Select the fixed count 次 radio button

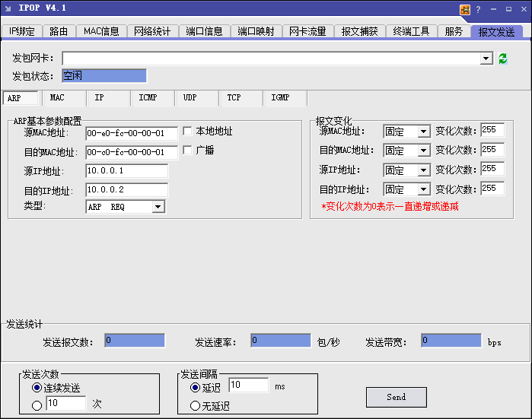tap(37, 405)
